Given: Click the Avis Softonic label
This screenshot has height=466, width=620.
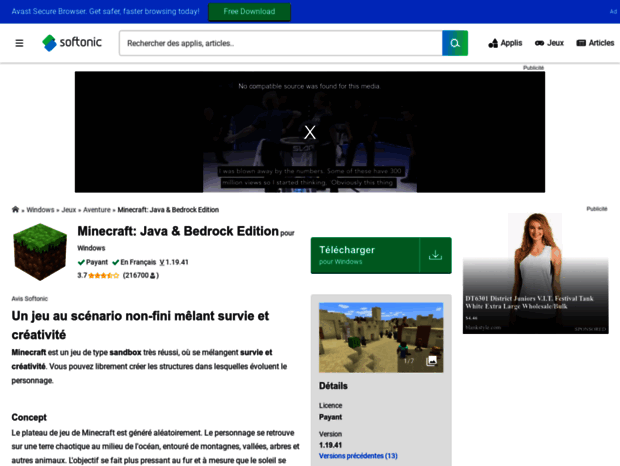Looking at the screenshot, I should [30, 298].
